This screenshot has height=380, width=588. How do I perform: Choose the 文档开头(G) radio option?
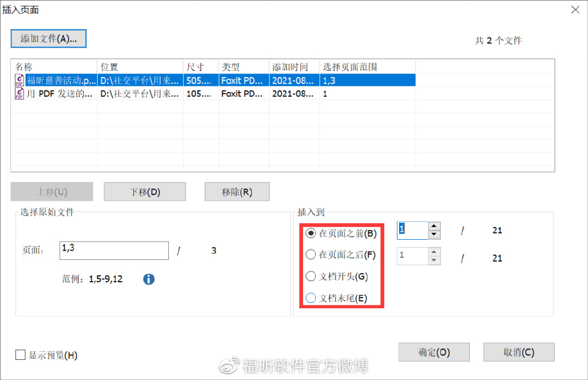pos(311,275)
